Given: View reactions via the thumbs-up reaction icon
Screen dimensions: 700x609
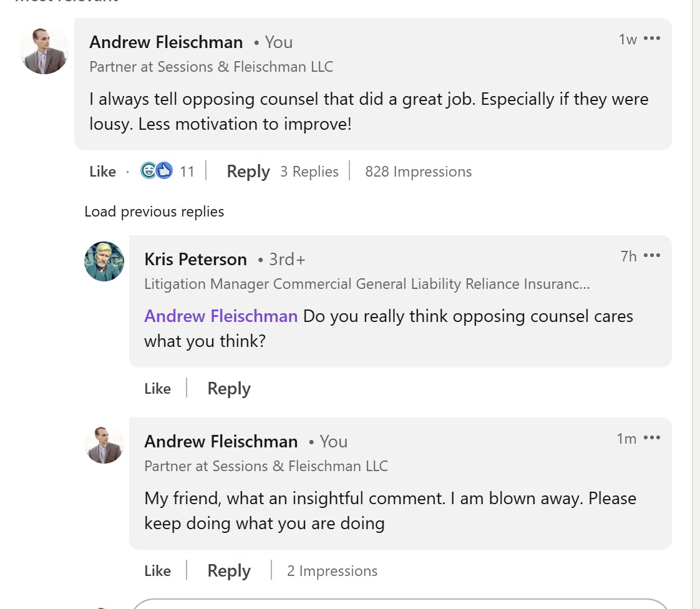Looking at the screenshot, I should point(164,170).
